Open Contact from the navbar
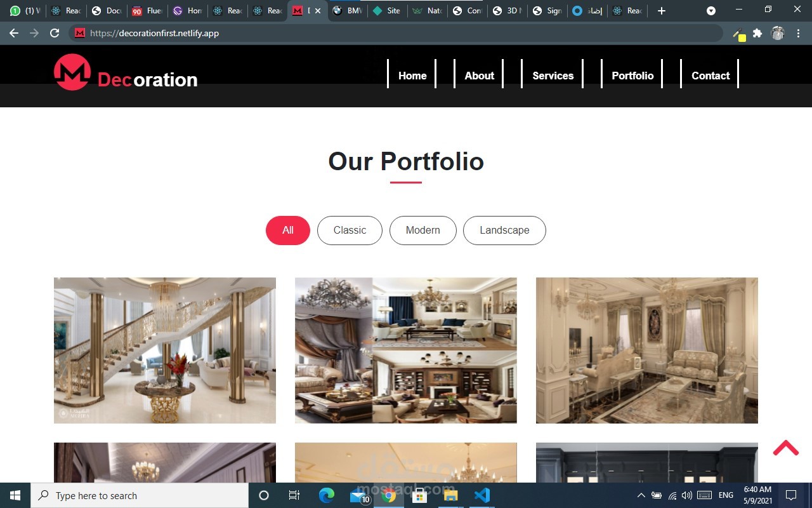The image size is (812, 508). pyautogui.click(x=710, y=76)
